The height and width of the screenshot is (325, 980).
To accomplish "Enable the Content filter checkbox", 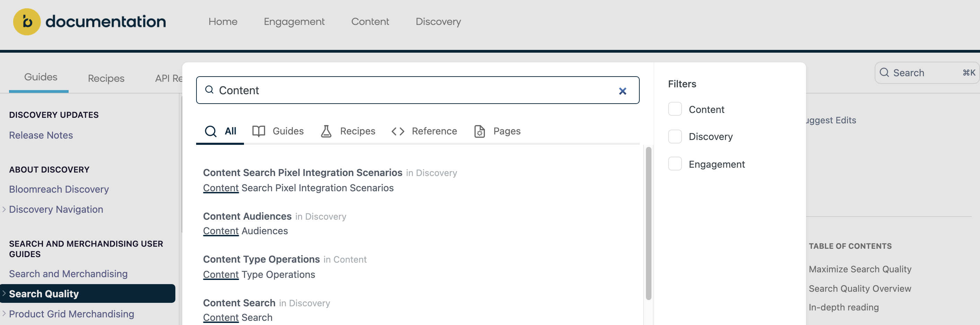I will [675, 109].
